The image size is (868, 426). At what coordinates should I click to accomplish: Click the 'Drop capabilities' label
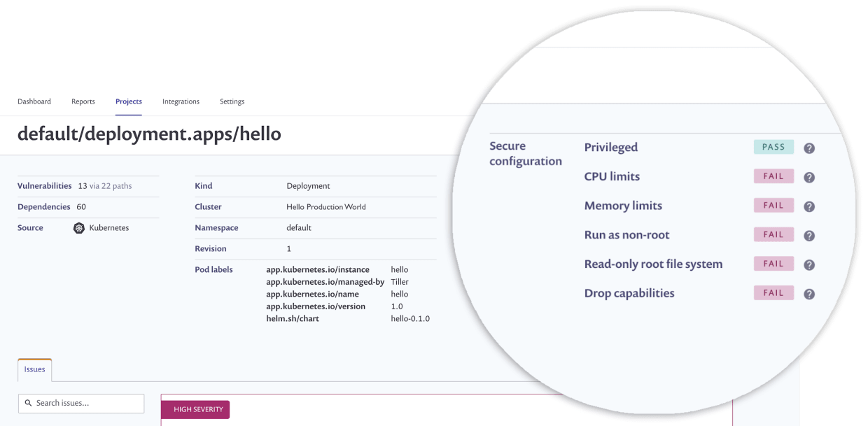[x=629, y=293]
